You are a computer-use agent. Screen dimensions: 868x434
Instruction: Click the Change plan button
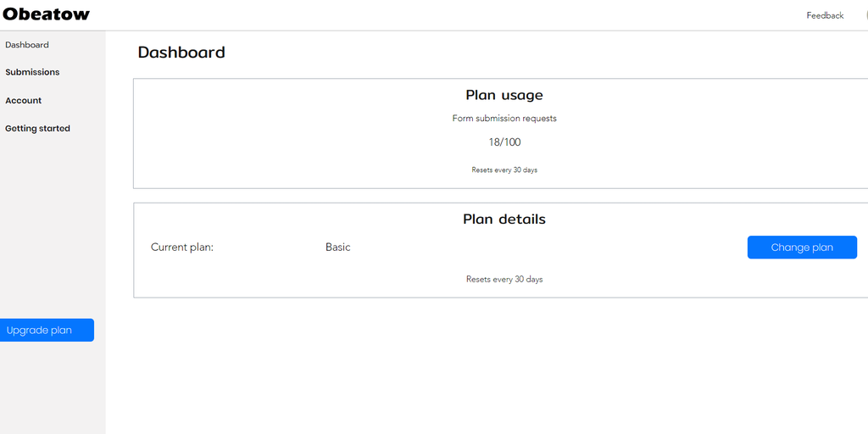pyautogui.click(x=802, y=248)
